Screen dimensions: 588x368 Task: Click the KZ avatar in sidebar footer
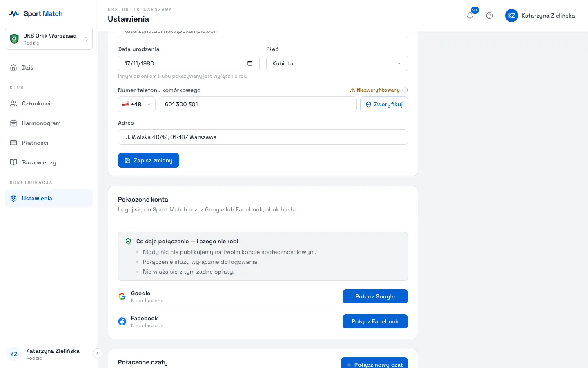click(14, 354)
